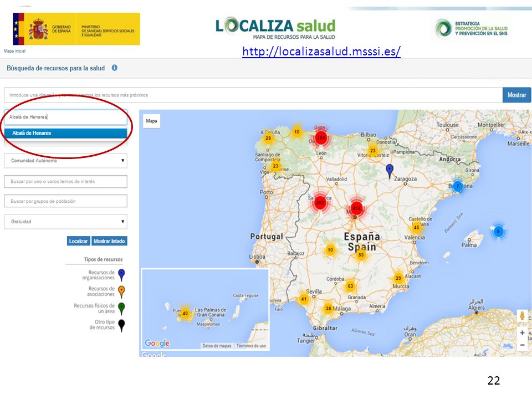Click the Términos de uso link
This screenshot has width=532, height=399.
251,346
